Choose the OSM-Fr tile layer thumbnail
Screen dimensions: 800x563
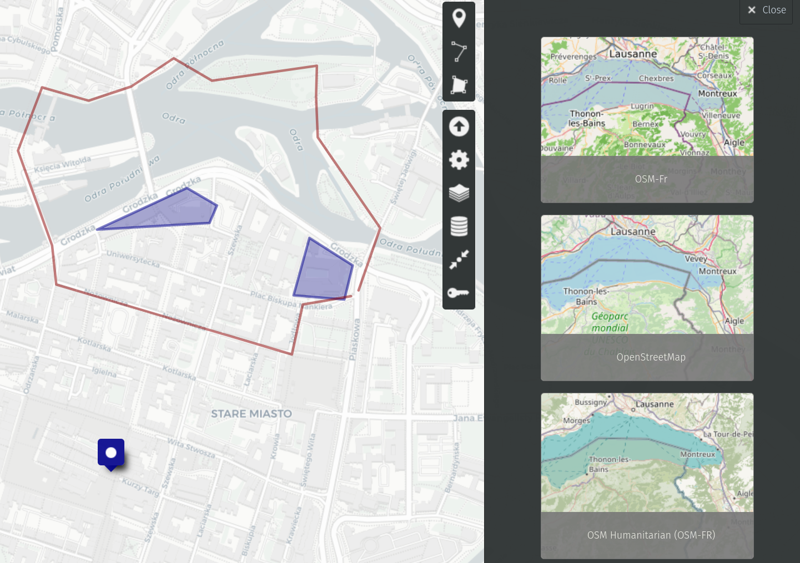click(x=647, y=119)
